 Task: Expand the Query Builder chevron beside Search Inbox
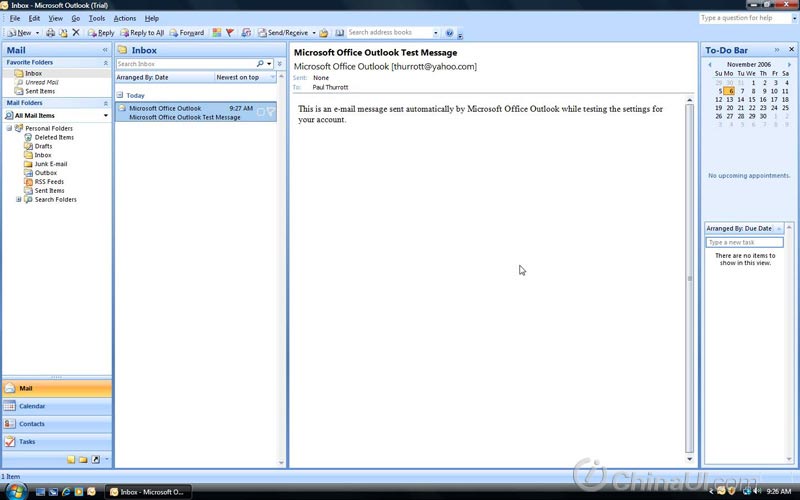coord(280,64)
